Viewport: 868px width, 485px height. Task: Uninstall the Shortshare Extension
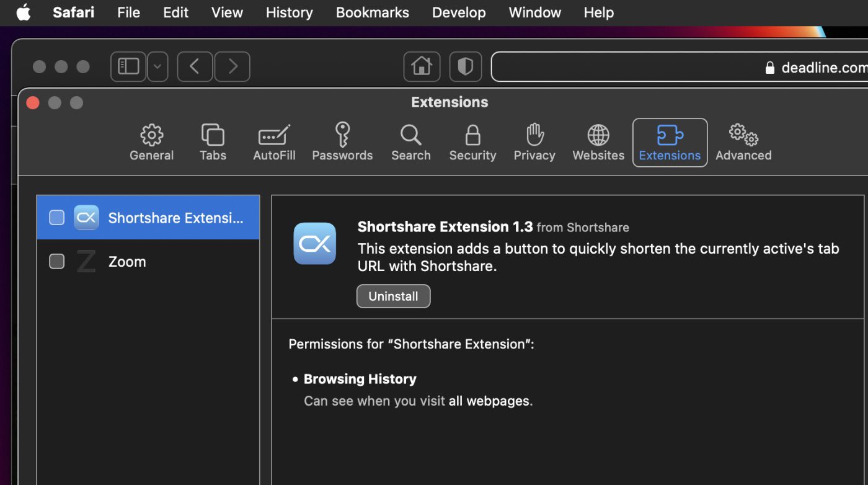[393, 296]
